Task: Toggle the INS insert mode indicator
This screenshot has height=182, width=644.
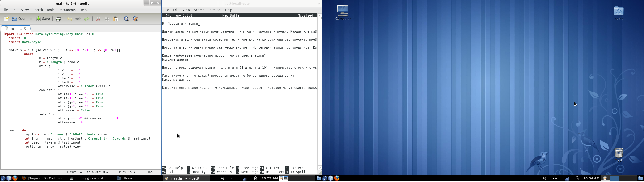Action: [151, 172]
